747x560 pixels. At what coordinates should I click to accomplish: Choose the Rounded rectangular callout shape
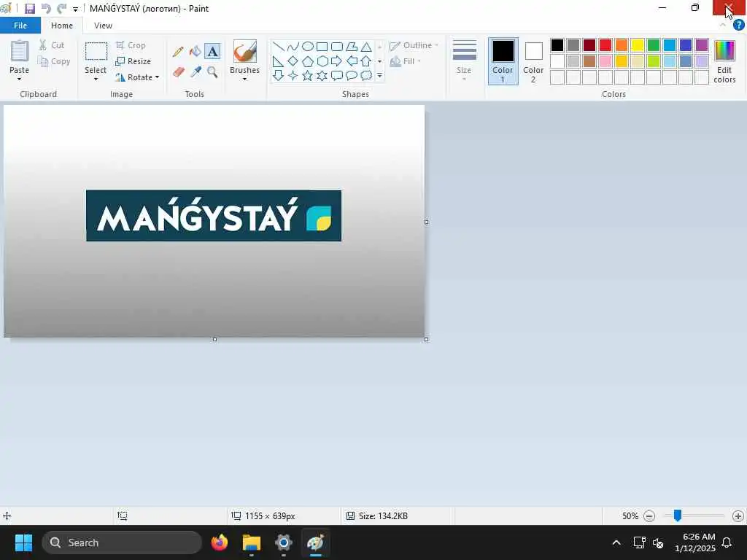(337, 75)
